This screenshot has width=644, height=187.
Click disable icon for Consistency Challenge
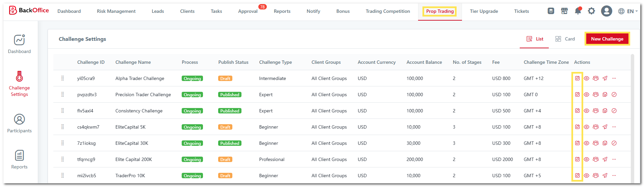point(614,111)
